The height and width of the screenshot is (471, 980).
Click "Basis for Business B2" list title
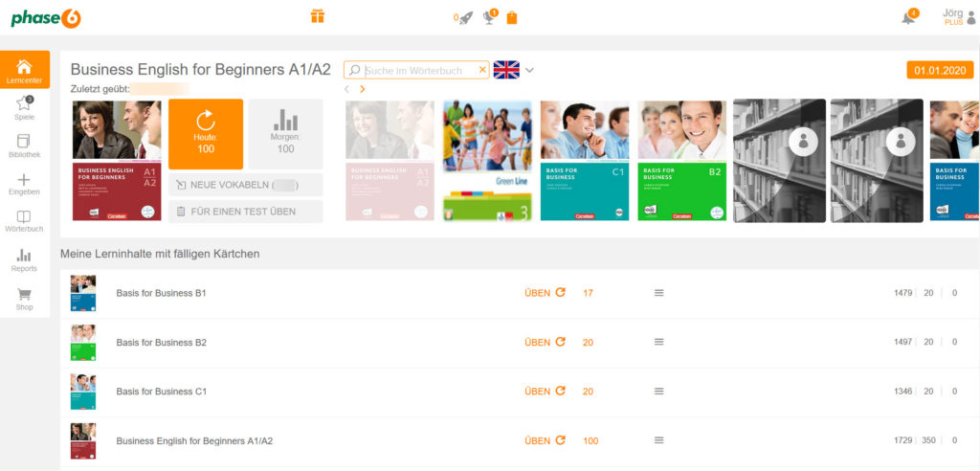161,342
